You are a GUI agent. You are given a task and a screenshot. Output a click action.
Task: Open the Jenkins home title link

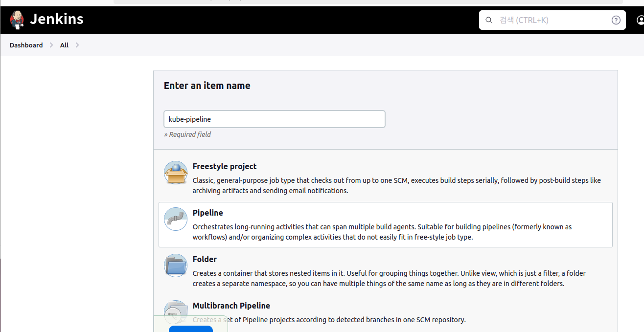(57, 19)
